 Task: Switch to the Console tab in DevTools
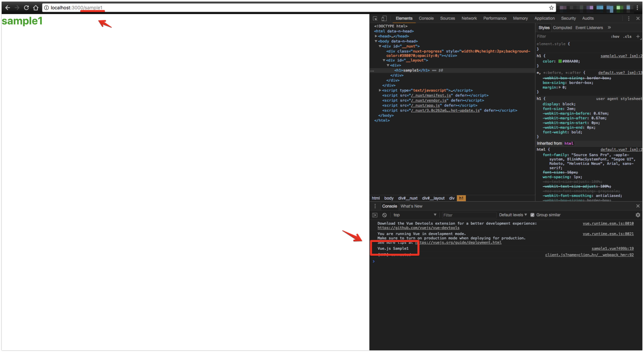click(426, 19)
